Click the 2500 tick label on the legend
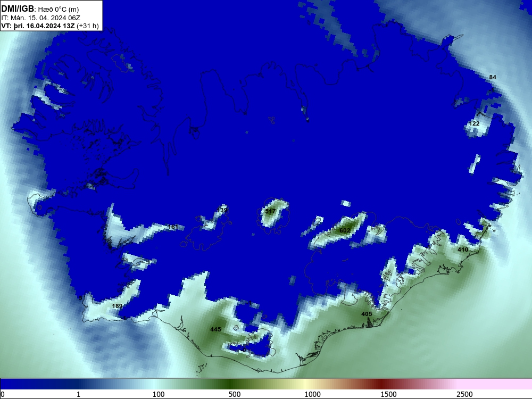The height and width of the screenshot is (399, 532). (x=464, y=394)
